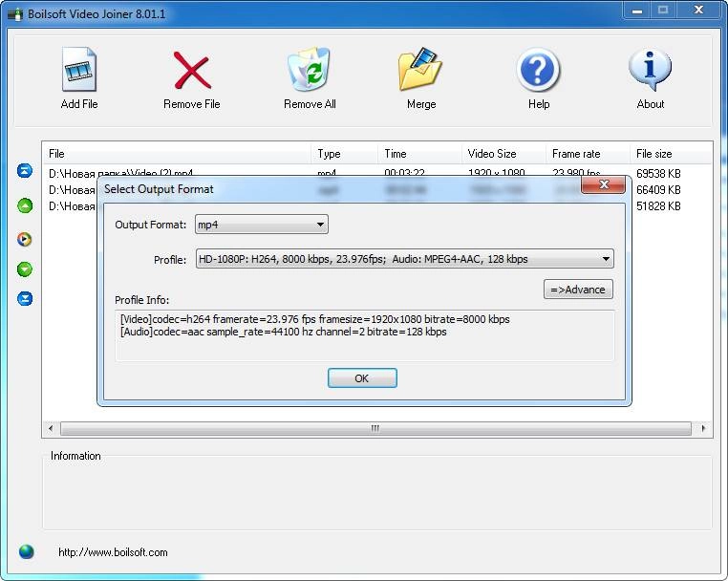The width and height of the screenshot is (728, 581).
Task: Click the Profile Info video codec line
Action: [x=314, y=319]
